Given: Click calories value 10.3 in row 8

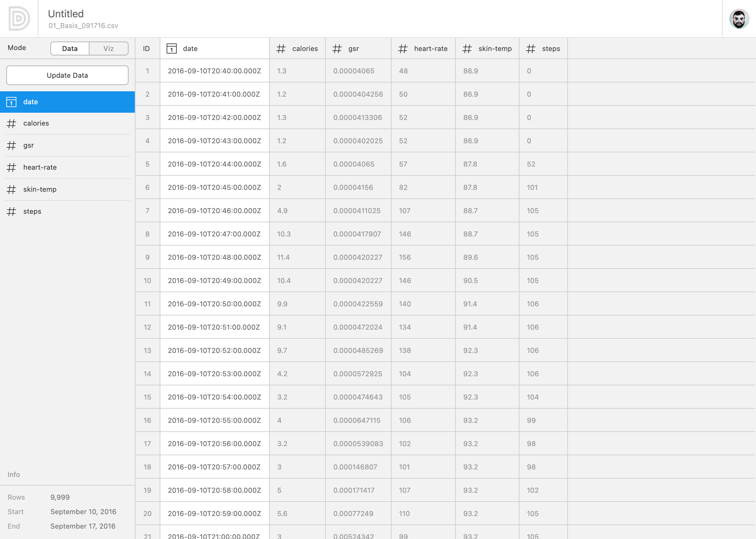Looking at the screenshot, I should pos(284,234).
